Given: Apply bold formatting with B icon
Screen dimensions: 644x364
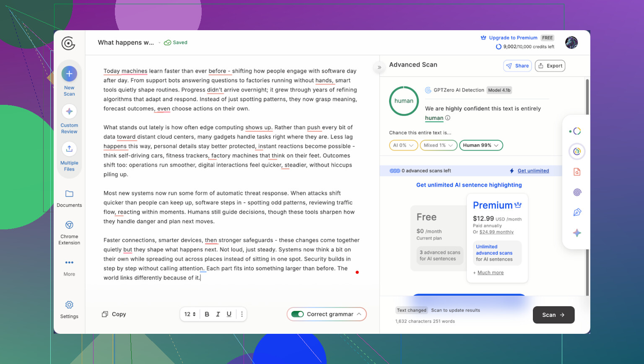Looking at the screenshot, I should (207, 314).
